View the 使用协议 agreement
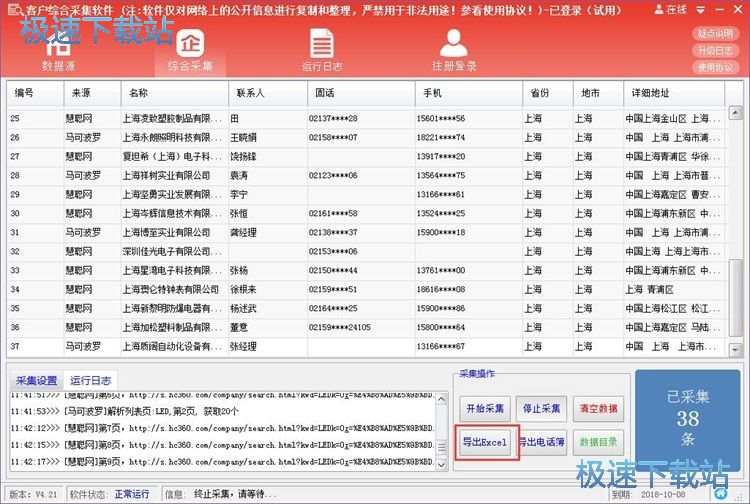Image resolution: width=750 pixels, height=504 pixels. 715,67
